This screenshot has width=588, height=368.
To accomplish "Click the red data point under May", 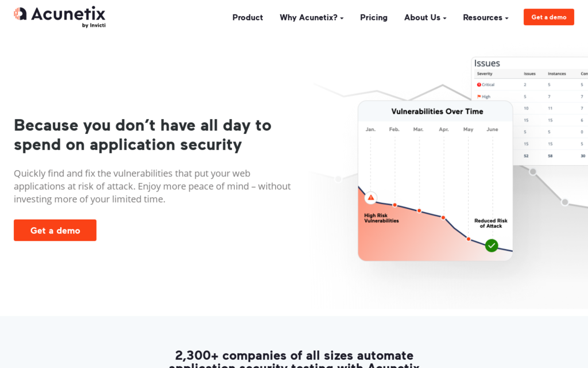I will coord(469,239).
